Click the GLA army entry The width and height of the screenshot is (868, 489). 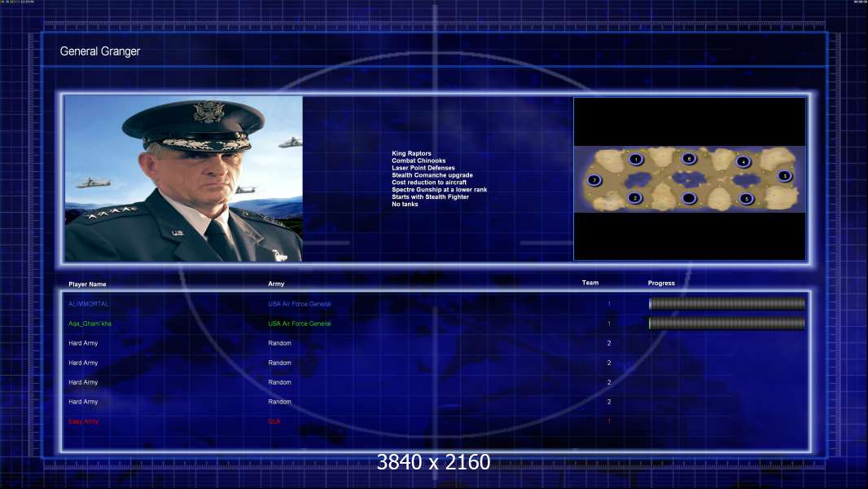(x=274, y=421)
